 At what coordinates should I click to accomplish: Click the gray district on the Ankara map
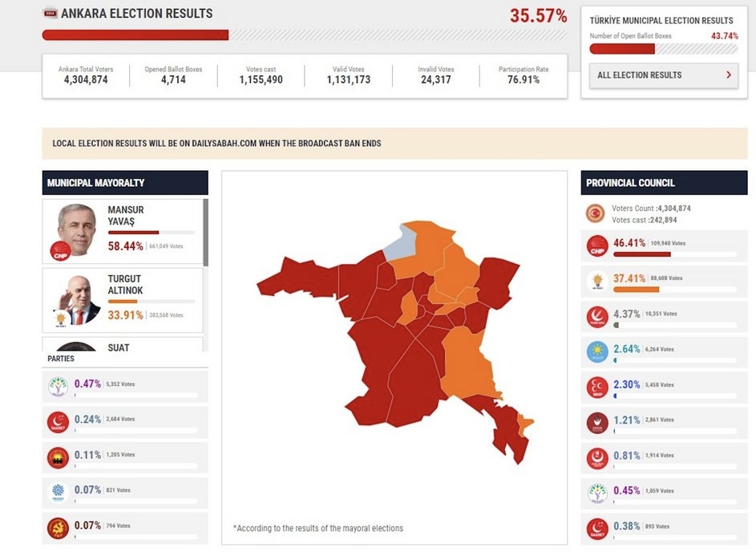pos(398,246)
